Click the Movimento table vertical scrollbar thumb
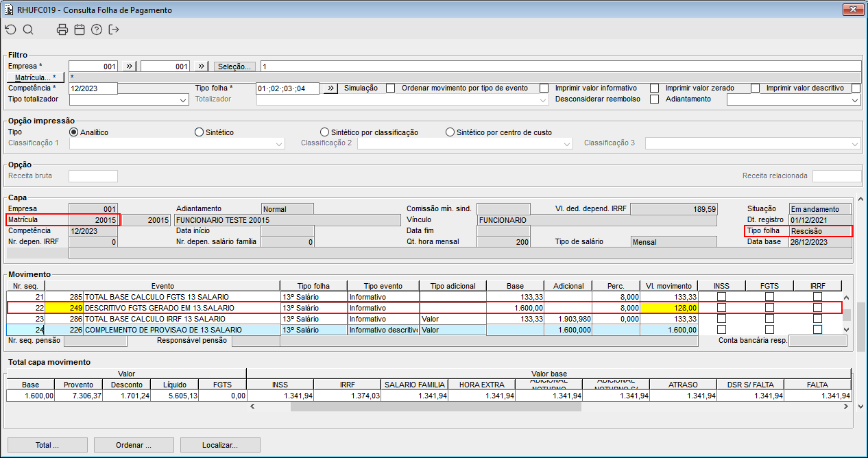 click(x=847, y=315)
